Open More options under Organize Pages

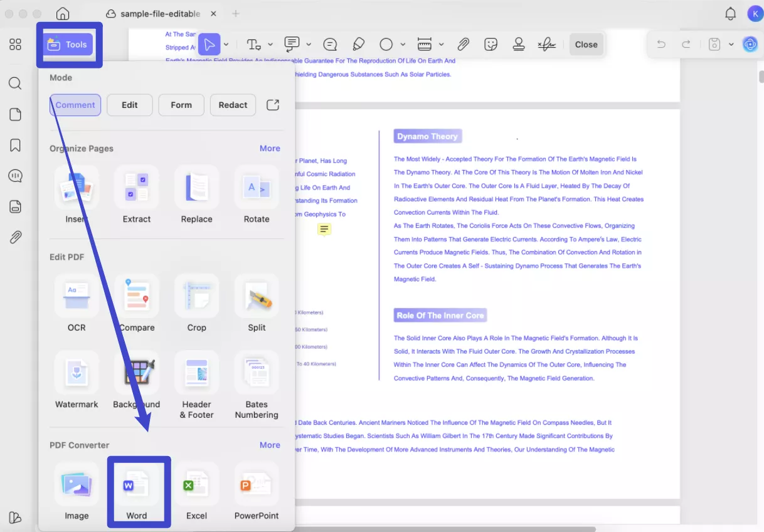270,148
